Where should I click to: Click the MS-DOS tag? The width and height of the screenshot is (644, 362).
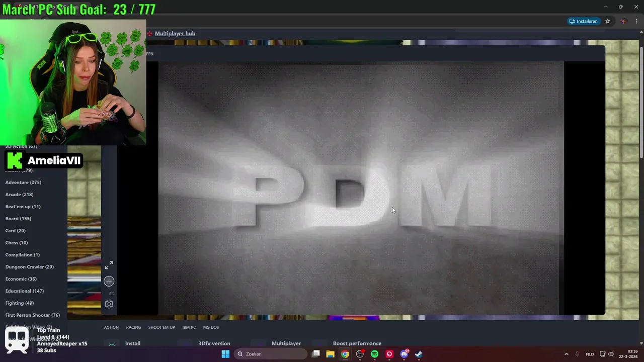pyautogui.click(x=211, y=327)
